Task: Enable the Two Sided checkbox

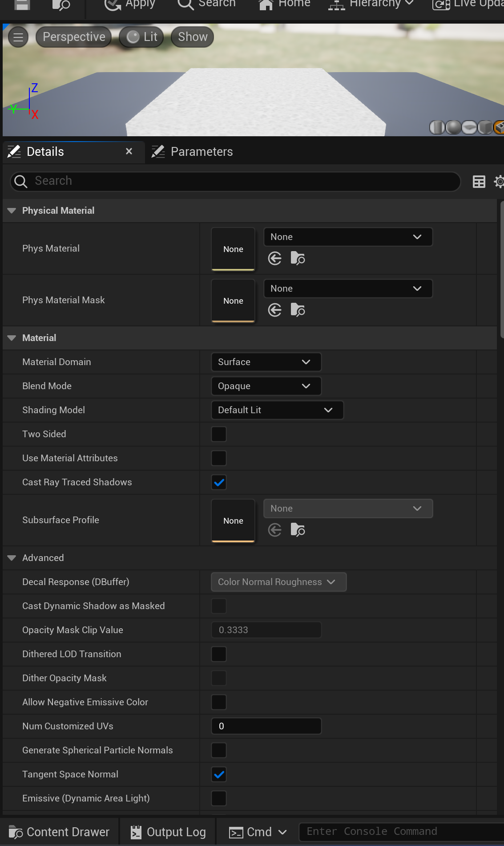Action: coord(219,434)
